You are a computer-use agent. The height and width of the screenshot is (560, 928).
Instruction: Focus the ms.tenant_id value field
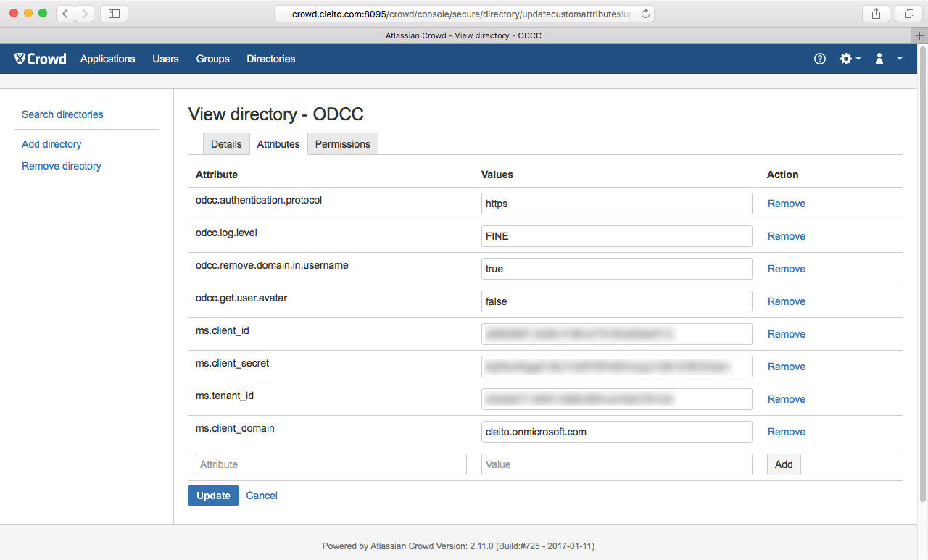pyautogui.click(x=617, y=399)
